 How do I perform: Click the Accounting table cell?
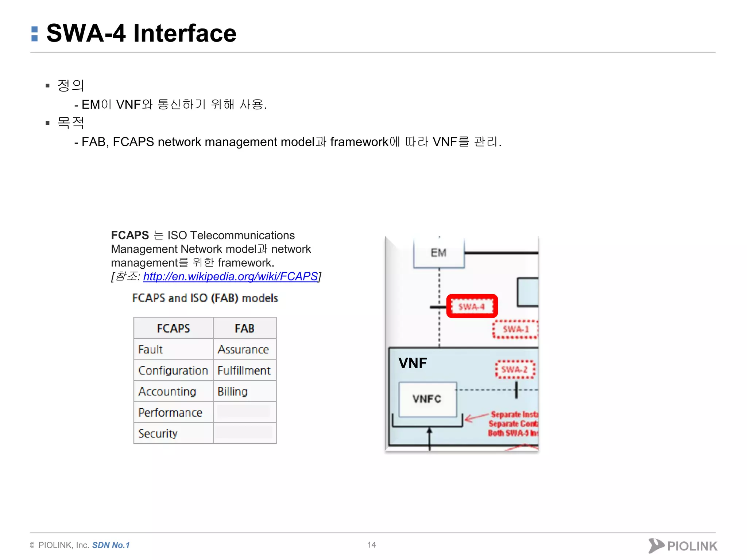(173, 391)
